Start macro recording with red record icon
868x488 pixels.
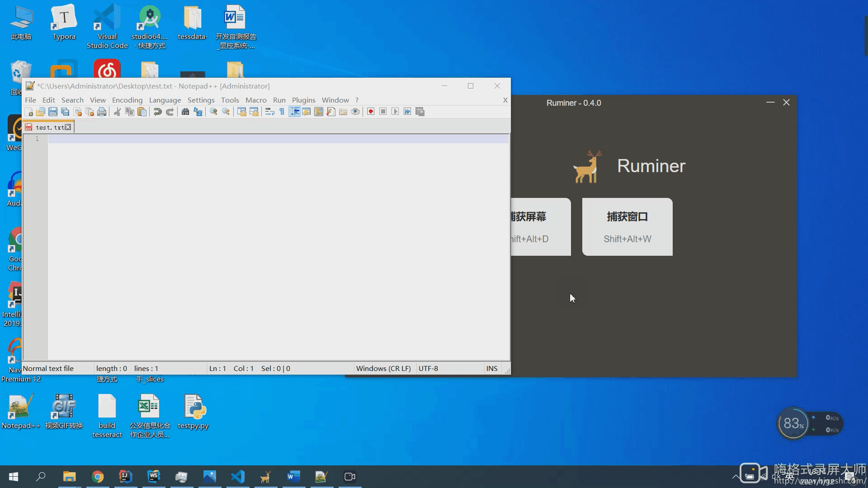(x=371, y=112)
